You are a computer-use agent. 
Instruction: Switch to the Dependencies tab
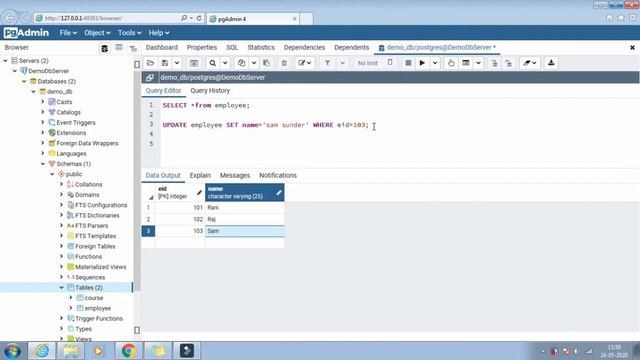click(x=304, y=47)
